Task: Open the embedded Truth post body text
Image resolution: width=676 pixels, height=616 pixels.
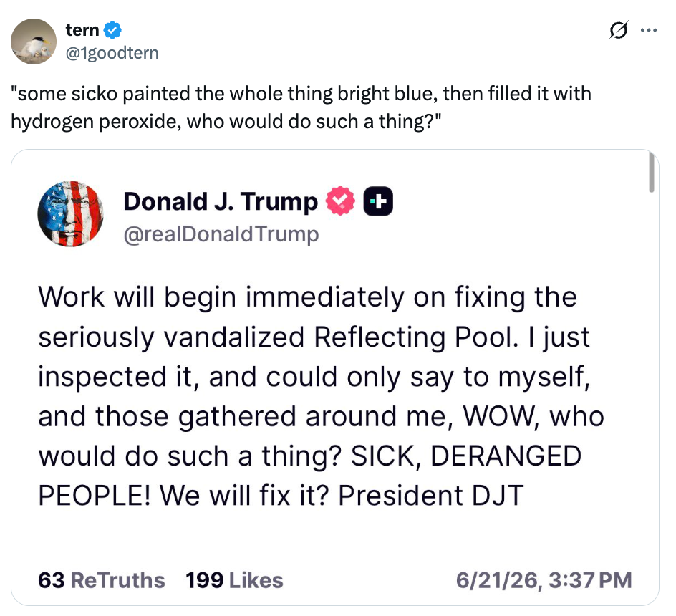Action: (322, 396)
